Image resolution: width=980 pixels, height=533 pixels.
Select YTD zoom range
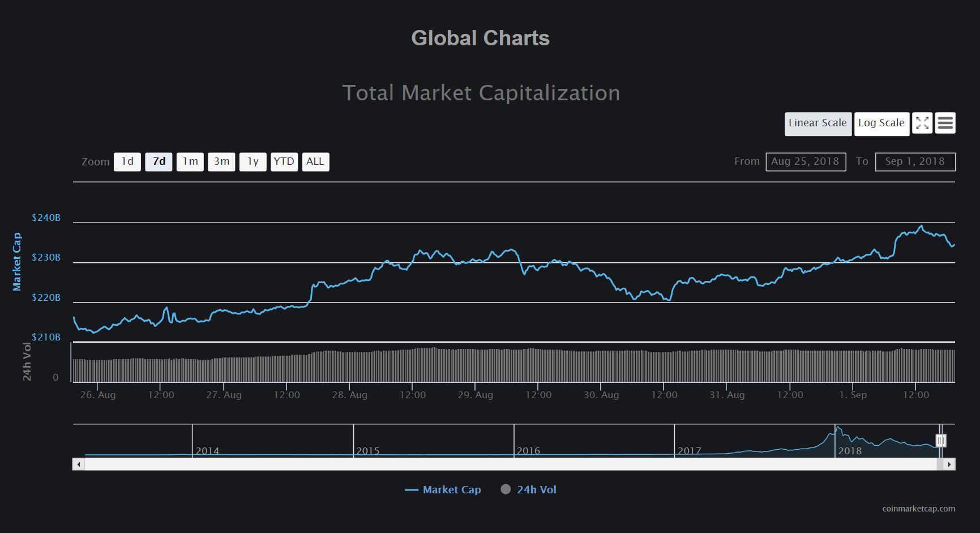click(284, 162)
